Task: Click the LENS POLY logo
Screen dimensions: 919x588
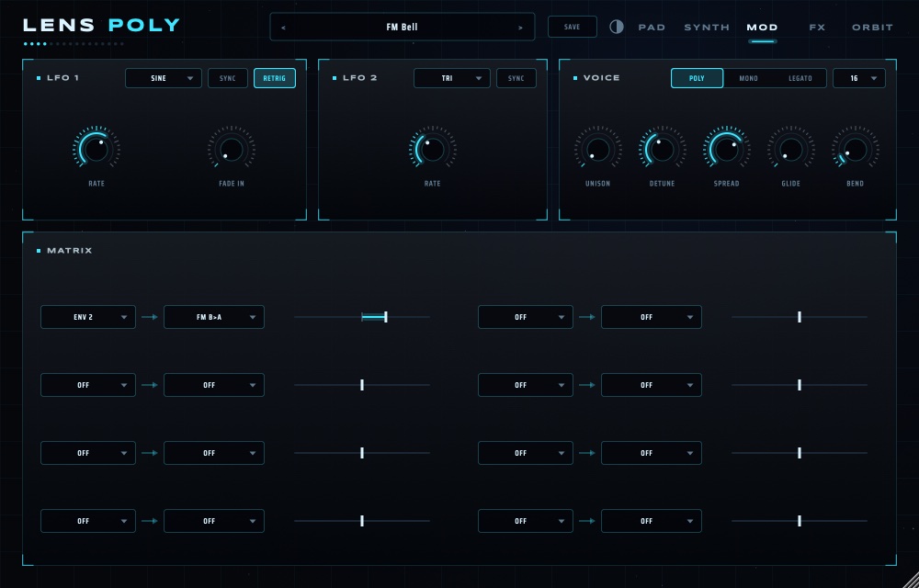Action: 101,25
